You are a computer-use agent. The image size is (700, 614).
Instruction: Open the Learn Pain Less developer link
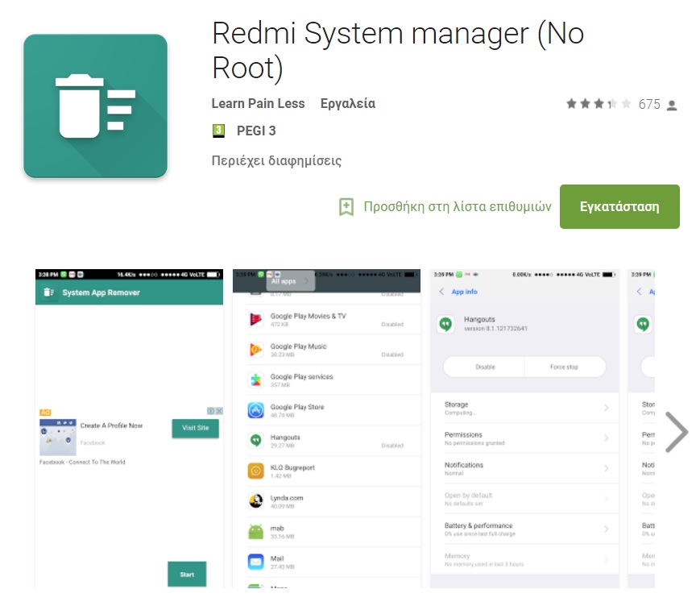(258, 103)
